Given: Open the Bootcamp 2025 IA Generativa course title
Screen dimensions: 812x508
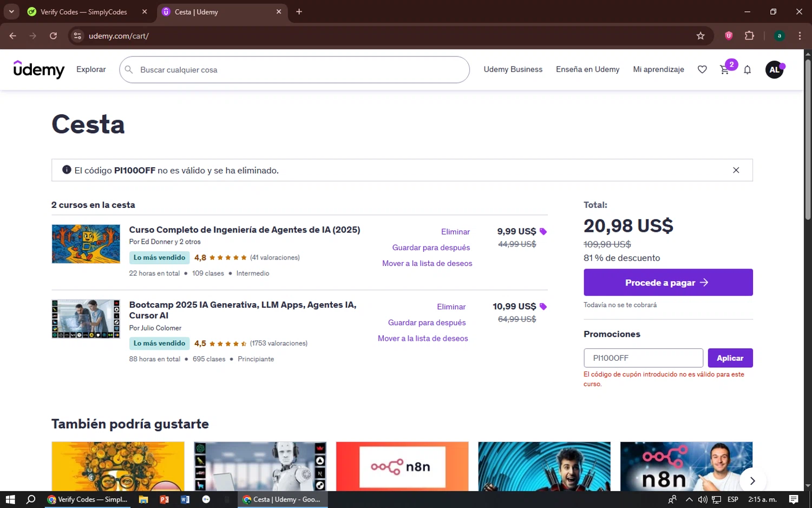Looking at the screenshot, I should click(x=243, y=310).
